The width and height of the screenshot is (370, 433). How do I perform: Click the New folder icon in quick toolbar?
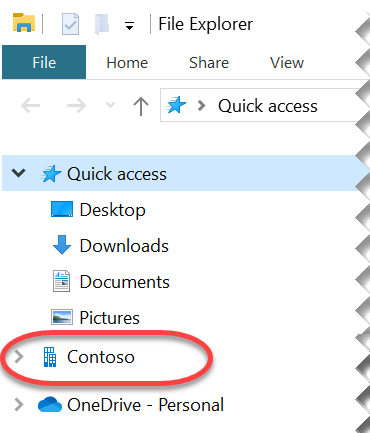tap(102, 24)
